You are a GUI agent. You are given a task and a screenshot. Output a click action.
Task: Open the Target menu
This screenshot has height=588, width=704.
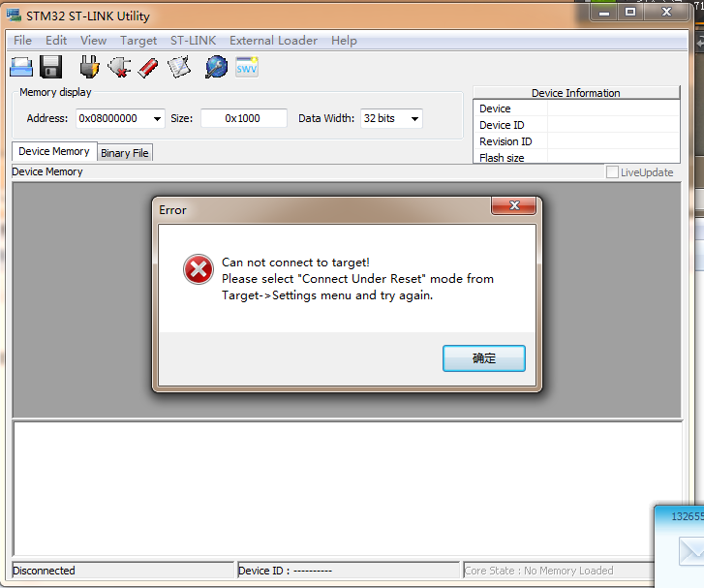click(138, 41)
